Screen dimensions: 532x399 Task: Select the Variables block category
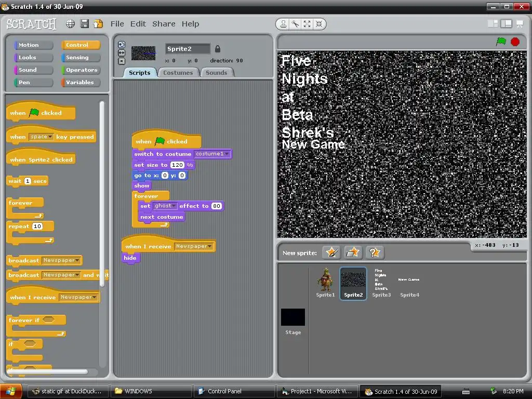(x=81, y=83)
